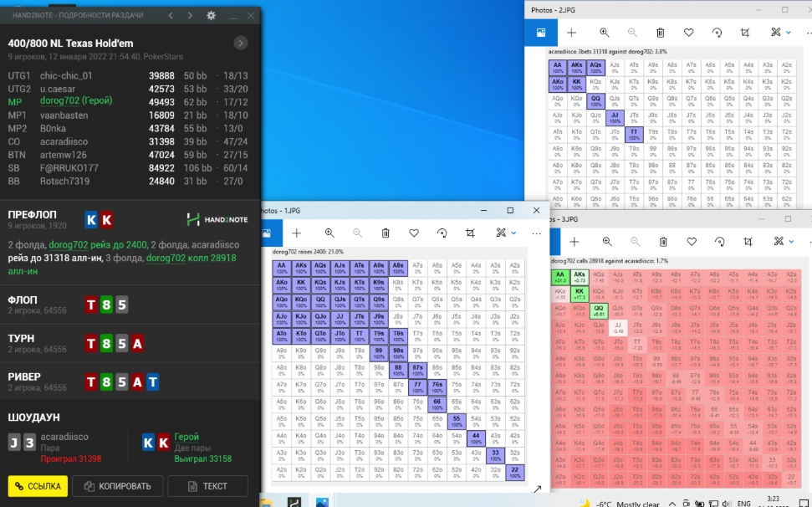Go to previous hand arrow in Hand2Note
The width and height of the screenshot is (812, 507).
coord(171,16)
